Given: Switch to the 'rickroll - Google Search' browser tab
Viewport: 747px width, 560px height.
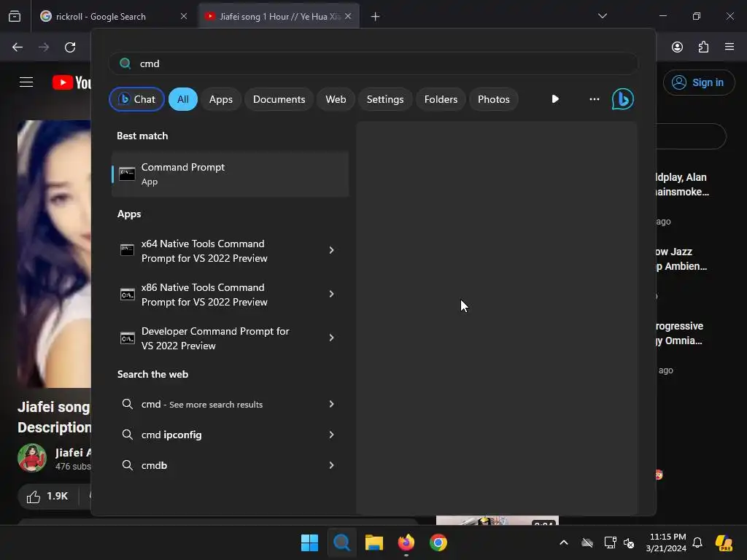Looking at the screenshot, I should pos(115,16).
